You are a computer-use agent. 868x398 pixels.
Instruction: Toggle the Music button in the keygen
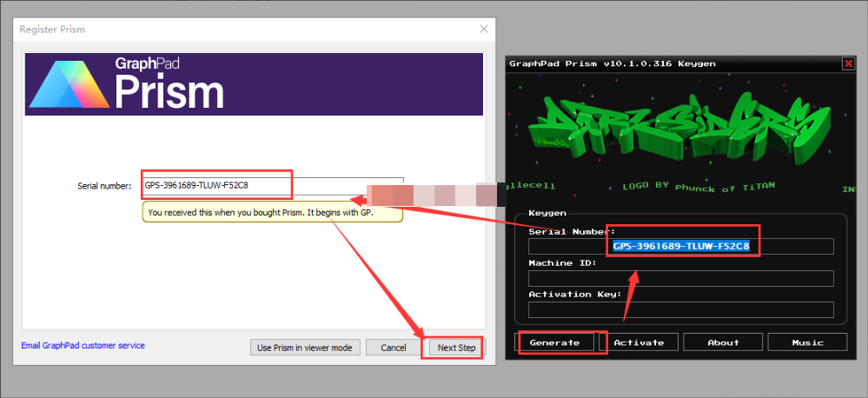808,342
